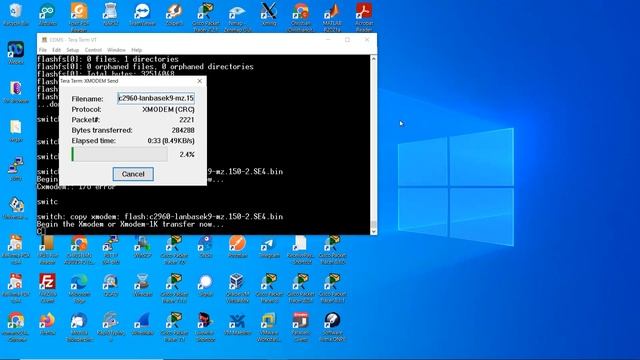Open the Tera Term File menu
Image resolution: width=640 pixels, height=360 pixels.
click(x=42, y=50)
